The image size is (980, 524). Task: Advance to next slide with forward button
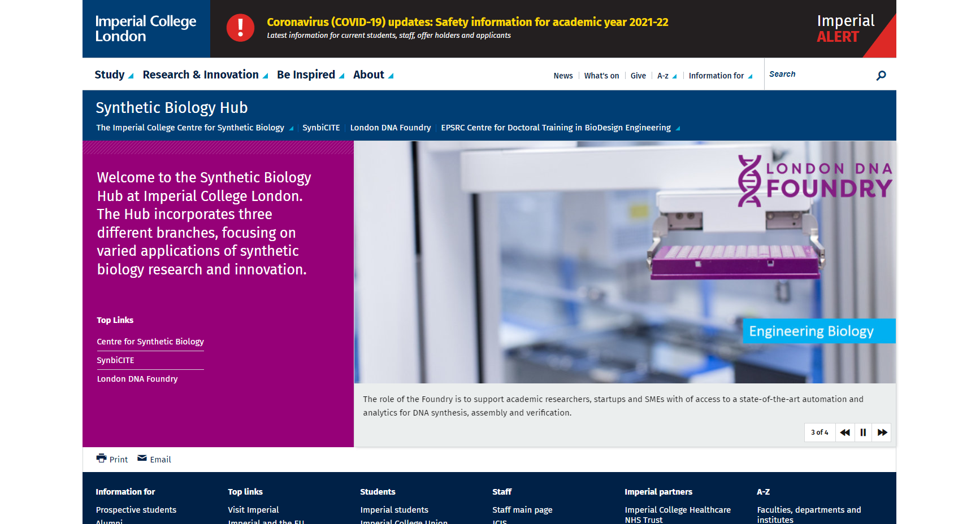click(882, 433)
